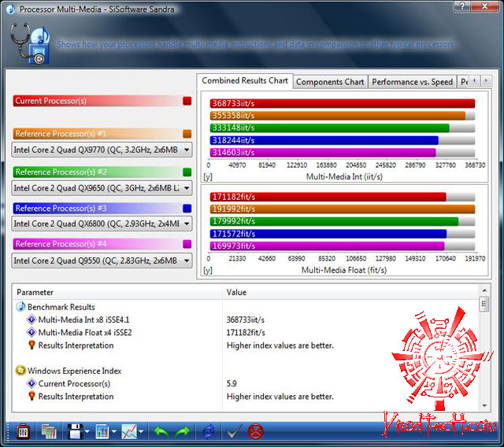This screenshot has height=447, width=504.
Task: Select the Multi-Media Int x8 iSSE4.1 row
Action: [x=83, y=320]
